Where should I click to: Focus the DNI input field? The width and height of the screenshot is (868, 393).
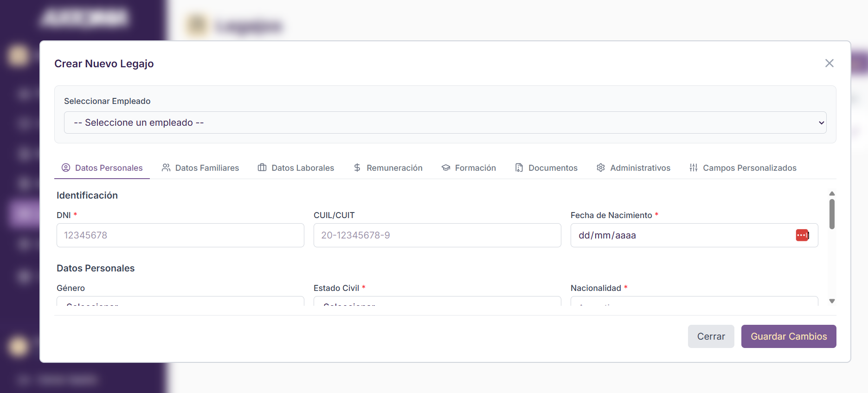click(x=180, y=235)
